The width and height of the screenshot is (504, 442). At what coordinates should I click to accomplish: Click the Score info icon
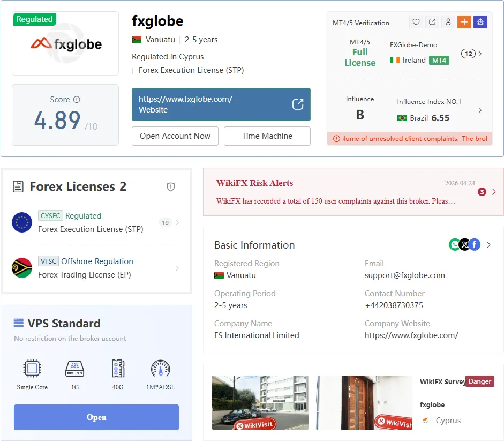pyautogui.click(x=77, y=99)
